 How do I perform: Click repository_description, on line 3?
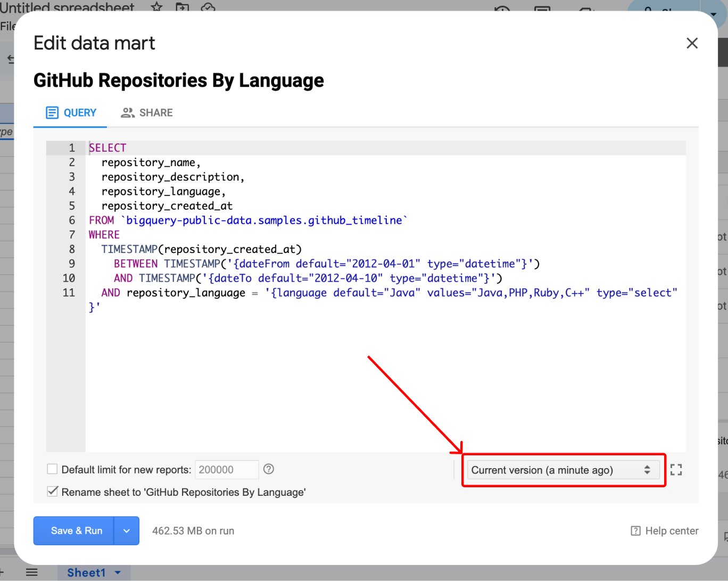click(x=173, y=177)
